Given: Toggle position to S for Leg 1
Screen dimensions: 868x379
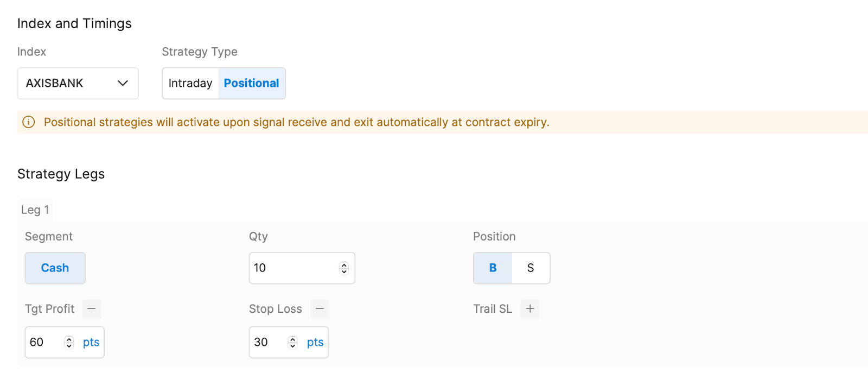Looking at the screenshot, I should 531,268.
